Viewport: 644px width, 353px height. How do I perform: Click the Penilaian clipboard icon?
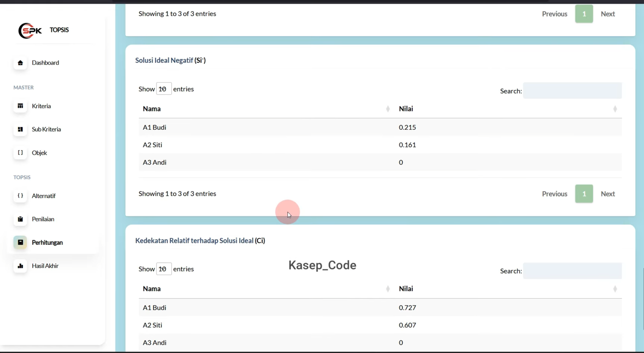(20, 219)
